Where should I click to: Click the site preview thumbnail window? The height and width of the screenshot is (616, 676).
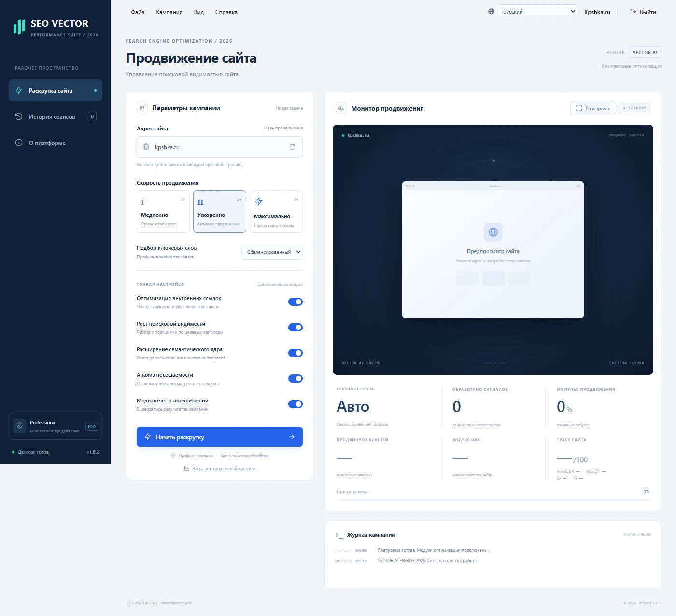(x=493, y=250)
